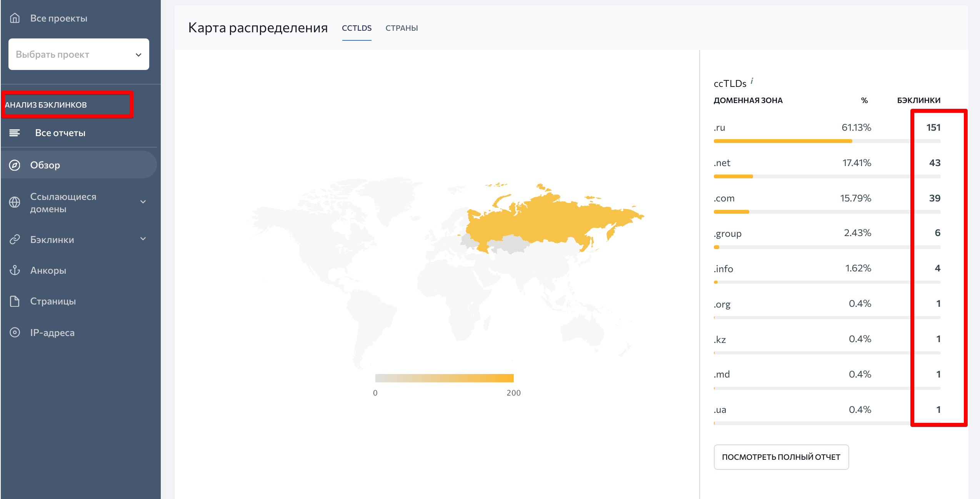Click the .net progress bar
Screen dimensions: 980x499
pyautogui.click(x=827, y=176)
